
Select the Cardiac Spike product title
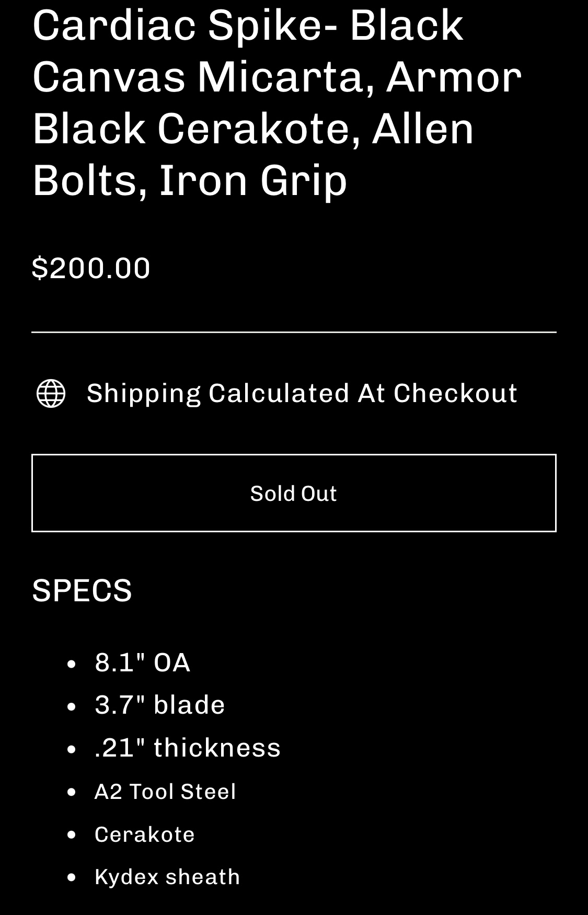pyautogui.click(x=277, y=102)
